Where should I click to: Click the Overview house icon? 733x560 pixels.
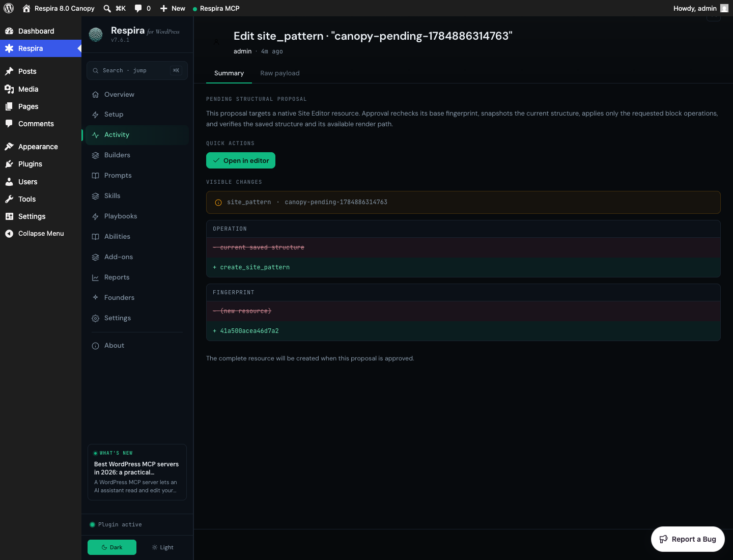[95, 95]
